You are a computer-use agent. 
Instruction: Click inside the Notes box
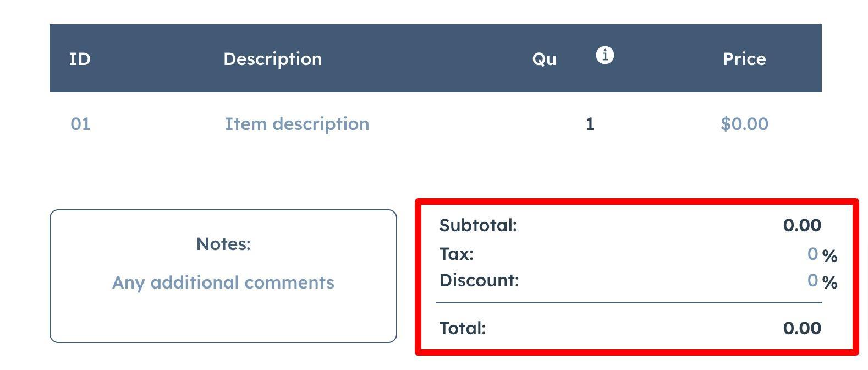223,314
